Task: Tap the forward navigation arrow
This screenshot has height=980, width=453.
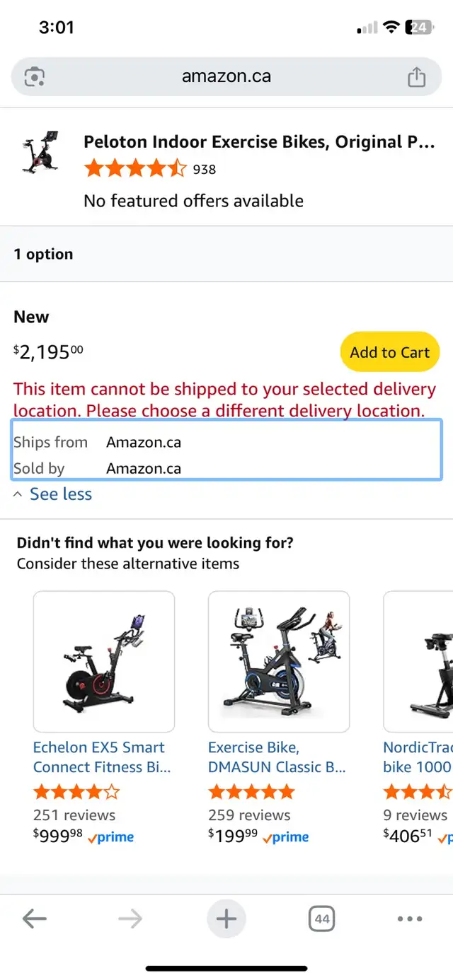Action: (x=130, y=918)
